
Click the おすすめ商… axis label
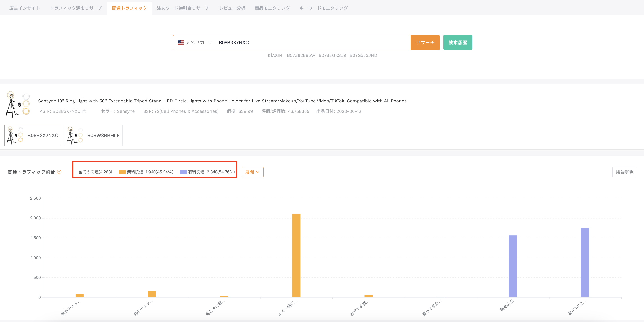pyautogui.click(x=359, y=308)
